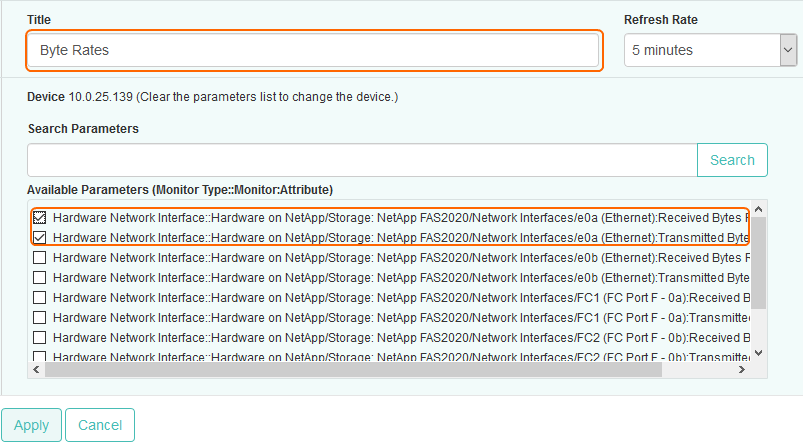The image size is (803, 444).
Task: Click the parameter list scroll right arrow
Action: (x=742, y=369)
